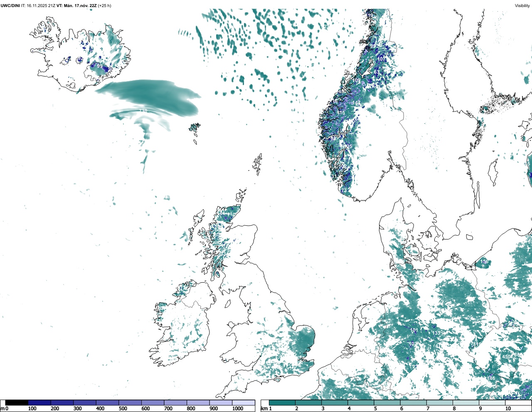Click the "450" visibility value on the map
Screen dimensions: 532x412
coord(507,357)
